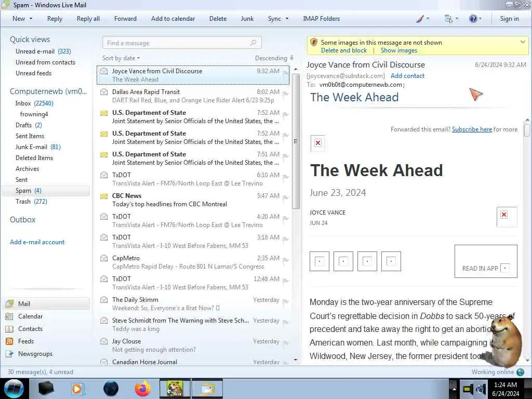Open Feeds via the orange RSS icon
Screen dimensions: 532x399
coord(9,341)
